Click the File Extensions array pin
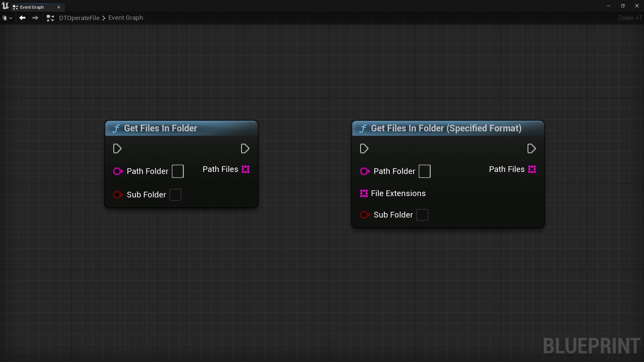The height and width of the screenshot is (362, 644). [x=364, y=193]
